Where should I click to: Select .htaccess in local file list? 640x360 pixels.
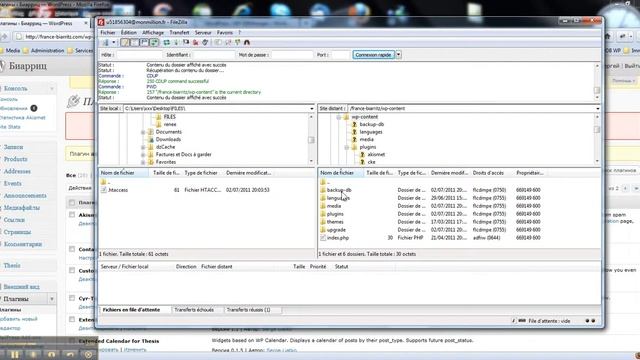pyautogui.click(x=118, y=190)
